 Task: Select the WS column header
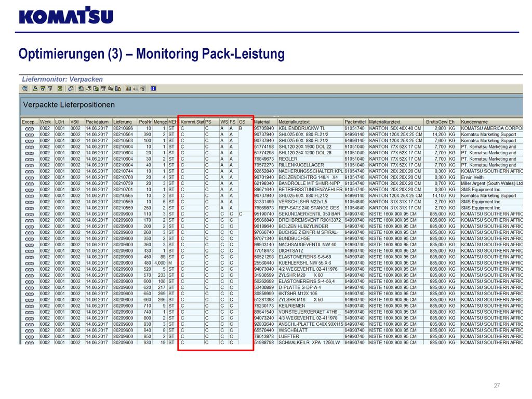click(x=224, y=122)
